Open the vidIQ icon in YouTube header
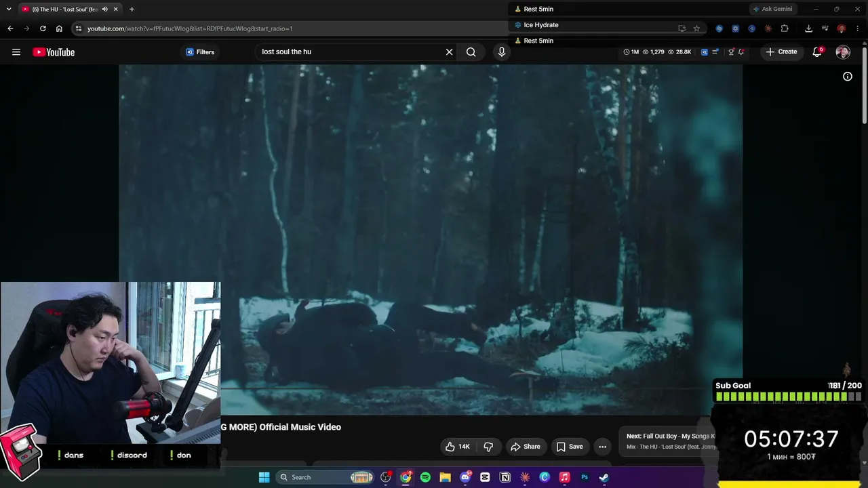 point(705,52)
